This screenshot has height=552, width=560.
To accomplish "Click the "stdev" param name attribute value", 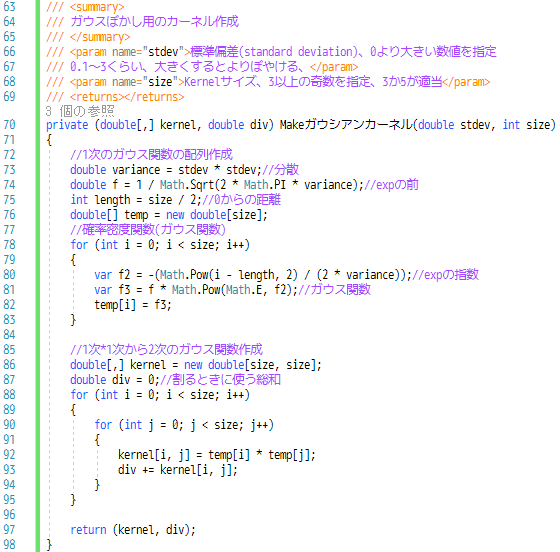I will (163, 52).
